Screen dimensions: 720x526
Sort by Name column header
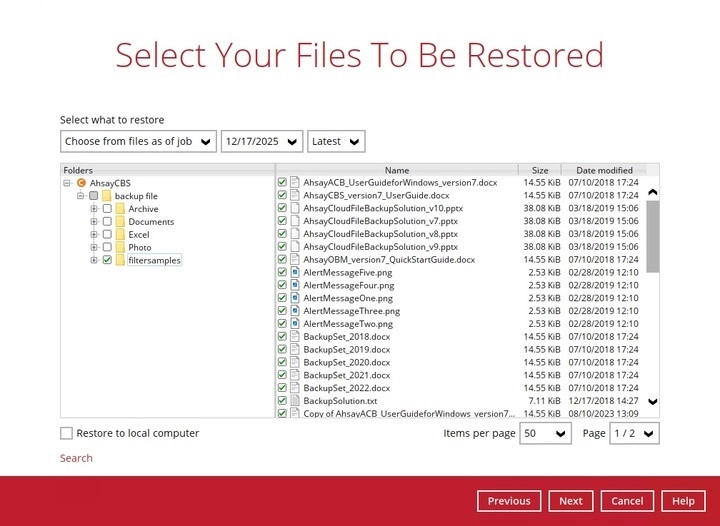[x=397, y=170]
